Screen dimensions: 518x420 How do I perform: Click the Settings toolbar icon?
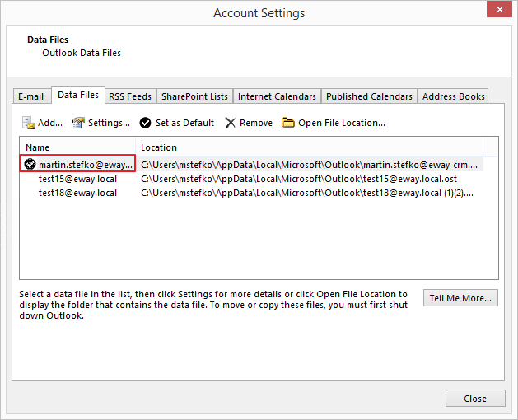[78, 123]
